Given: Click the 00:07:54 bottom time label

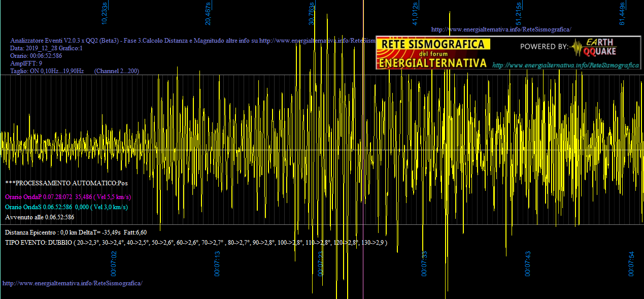Looking at the screenshot, I should (x=631, y=263).
